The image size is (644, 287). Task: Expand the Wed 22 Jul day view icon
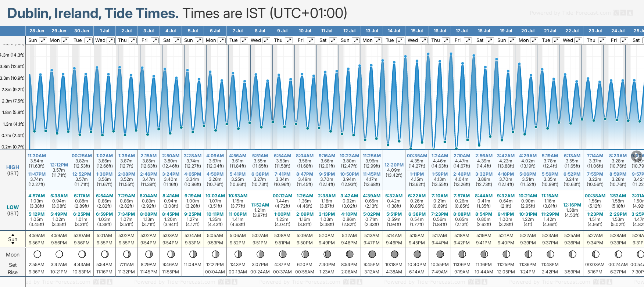[578, 40]
